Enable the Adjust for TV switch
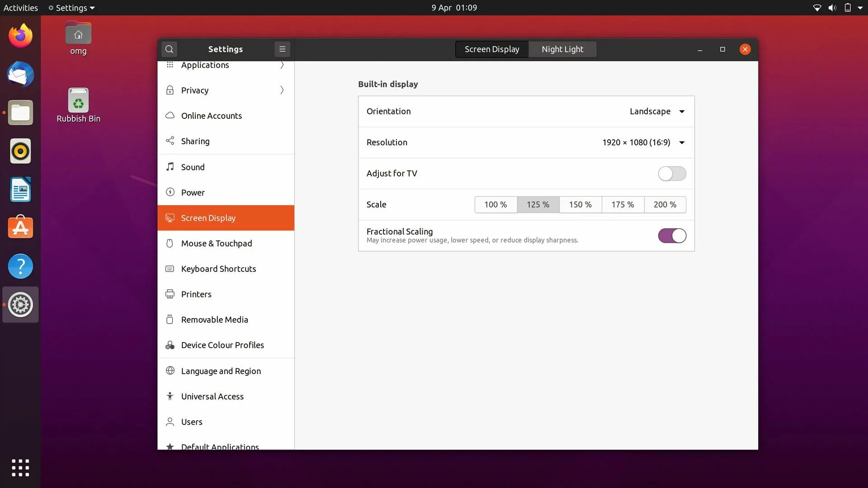This screenshot has height=488, width=868. click(x=672, y=174)
